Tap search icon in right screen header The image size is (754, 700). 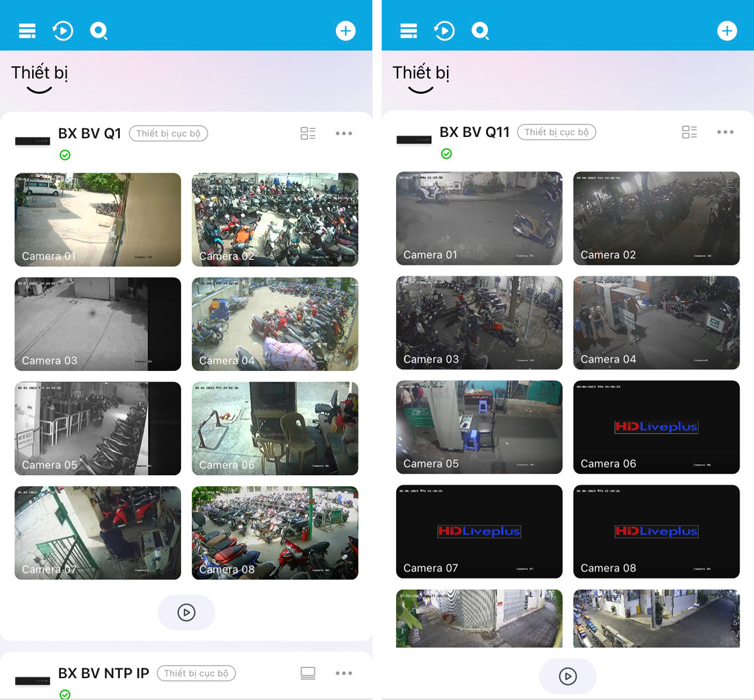tap(480, 31)
